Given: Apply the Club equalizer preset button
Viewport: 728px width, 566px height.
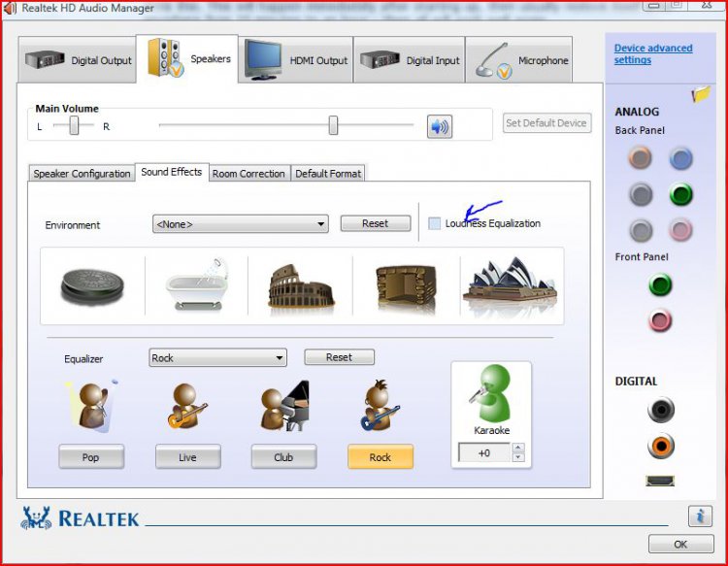Looking at the screenshot, I should tap(283, 457).
